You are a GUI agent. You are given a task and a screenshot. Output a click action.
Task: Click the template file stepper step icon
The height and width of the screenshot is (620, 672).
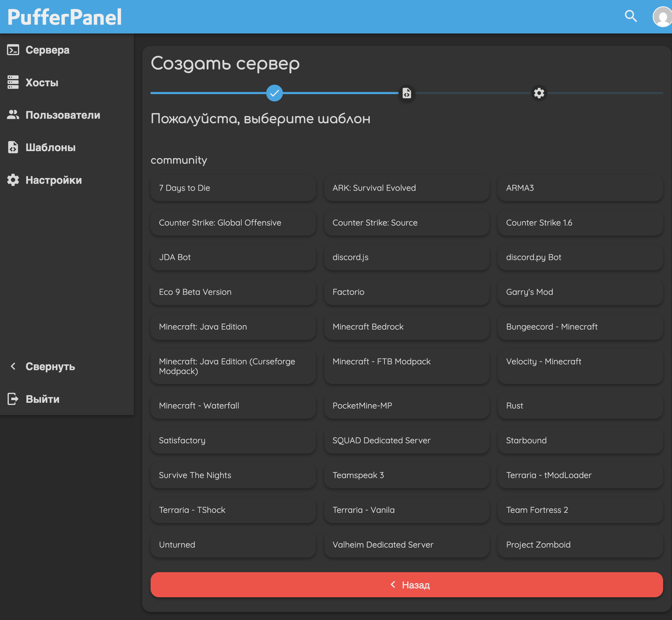(407, 93)
